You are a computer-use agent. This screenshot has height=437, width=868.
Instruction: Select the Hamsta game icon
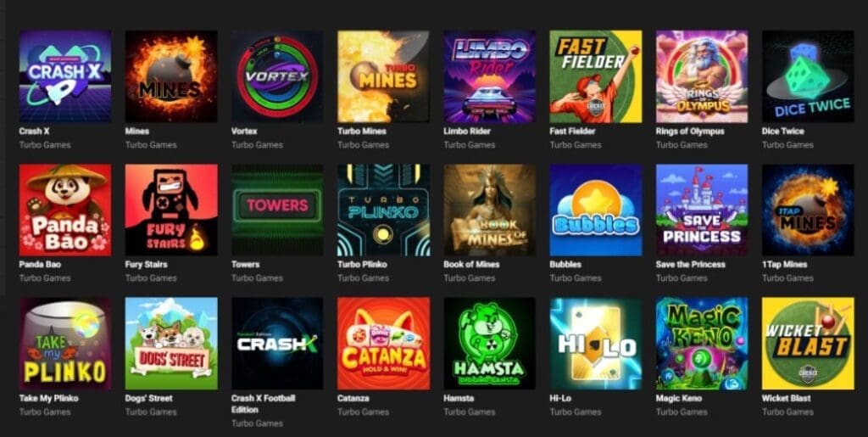[x=489, y=344]
